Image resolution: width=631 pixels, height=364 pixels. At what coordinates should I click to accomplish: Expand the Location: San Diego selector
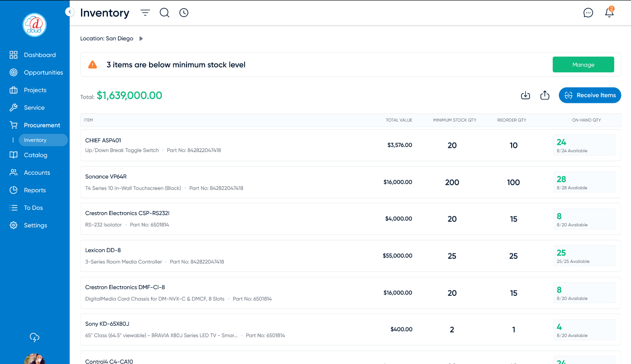[141, 38]
